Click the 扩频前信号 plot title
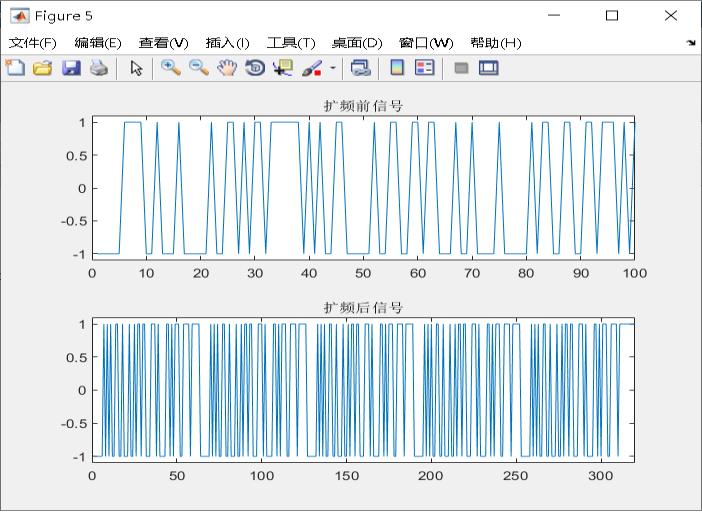Image resolution: width=702 pixels, height=512 pixels. click(363, 106)
